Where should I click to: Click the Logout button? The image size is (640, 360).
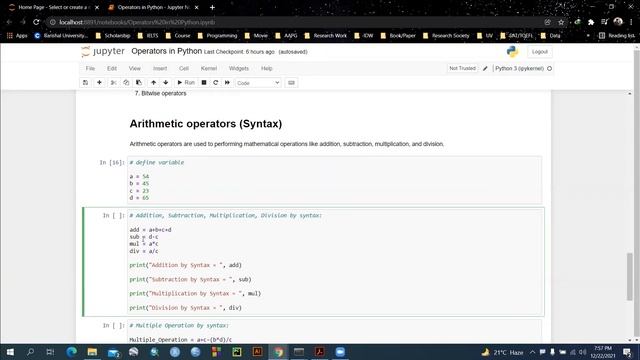540,52
